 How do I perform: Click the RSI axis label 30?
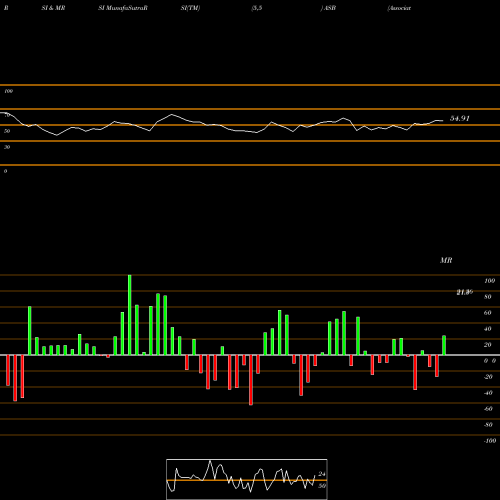7,147
